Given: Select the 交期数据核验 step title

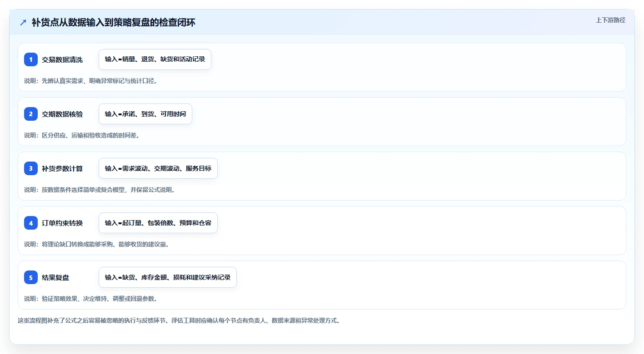Looking at the screenshot, I should click(x=62, y=114).
